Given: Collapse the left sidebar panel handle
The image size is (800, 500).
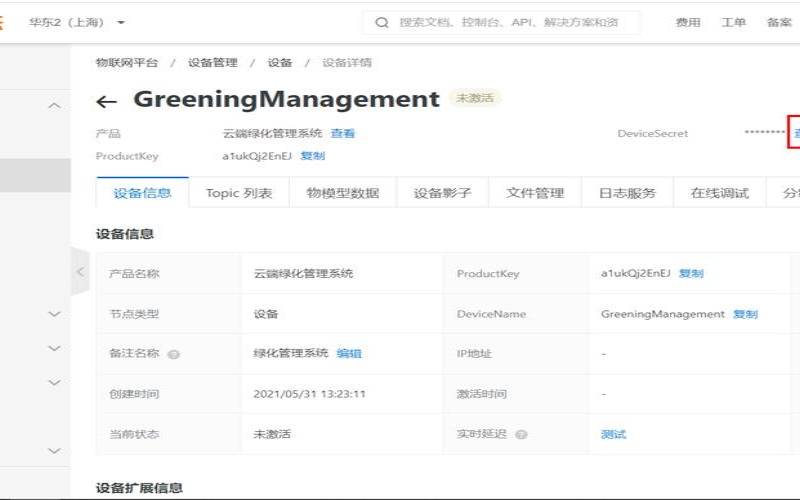Looking at the screenshot, I should click(x=80, y=271).
